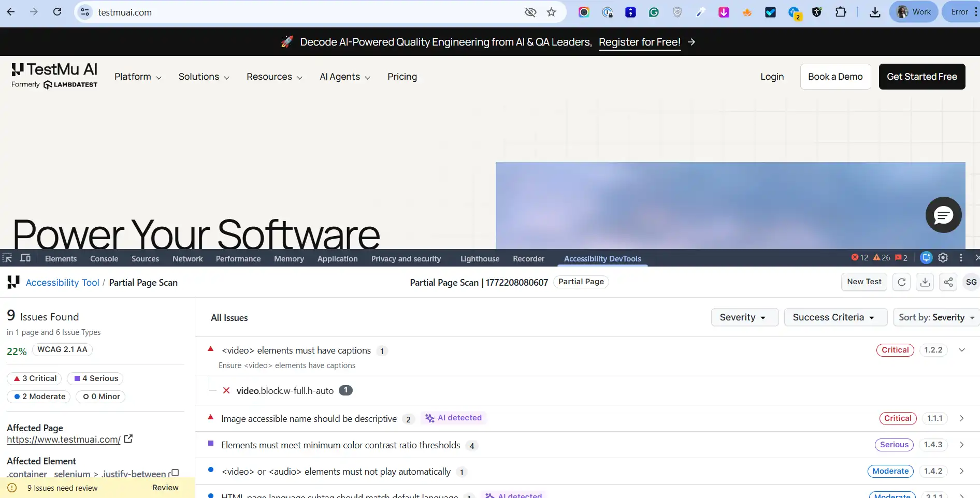Open the Chrome extensions puzzle icon
Viewport: 980px width, 498px height.
coord(841,11)
